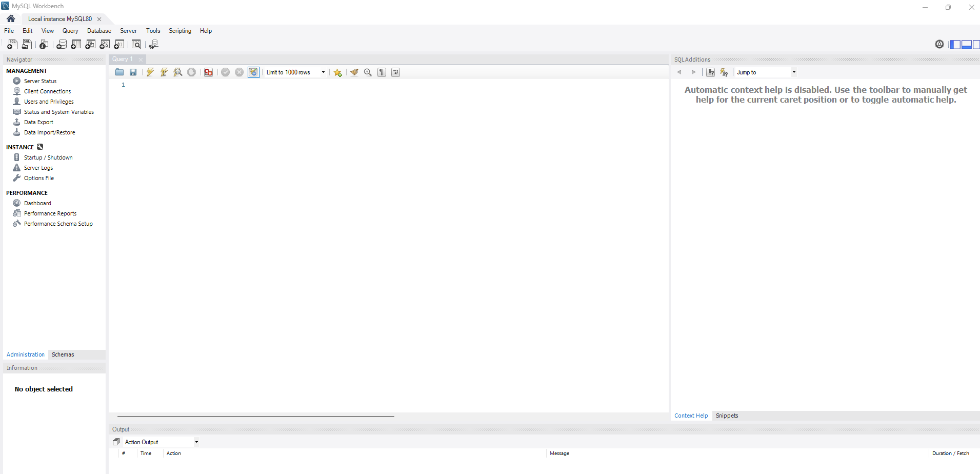Toggle auto-commit mode button

(x=253, y=72)
